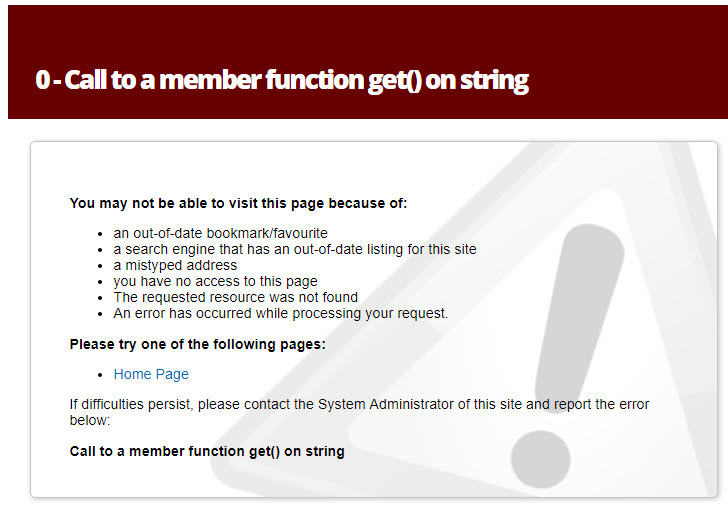Click 'The requested resource was not found'
This screenshot has width=728, height=507.
tap(235, 297)
